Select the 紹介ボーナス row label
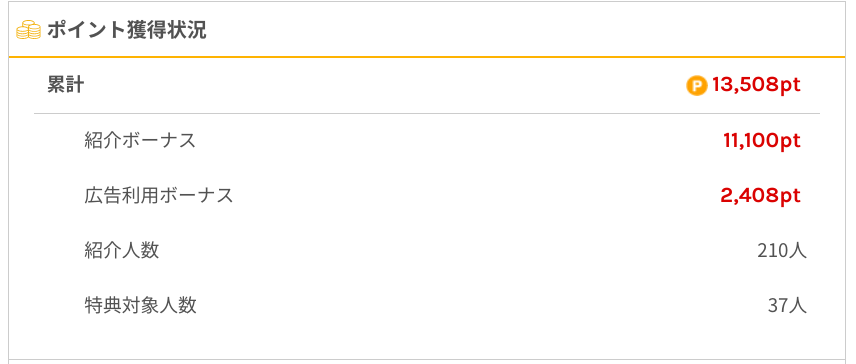 click(140, 141)
